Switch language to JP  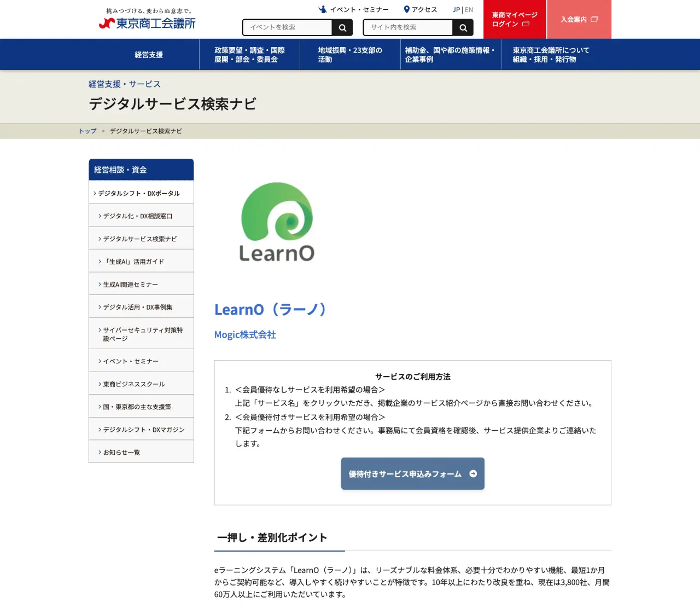click(456, 10)
